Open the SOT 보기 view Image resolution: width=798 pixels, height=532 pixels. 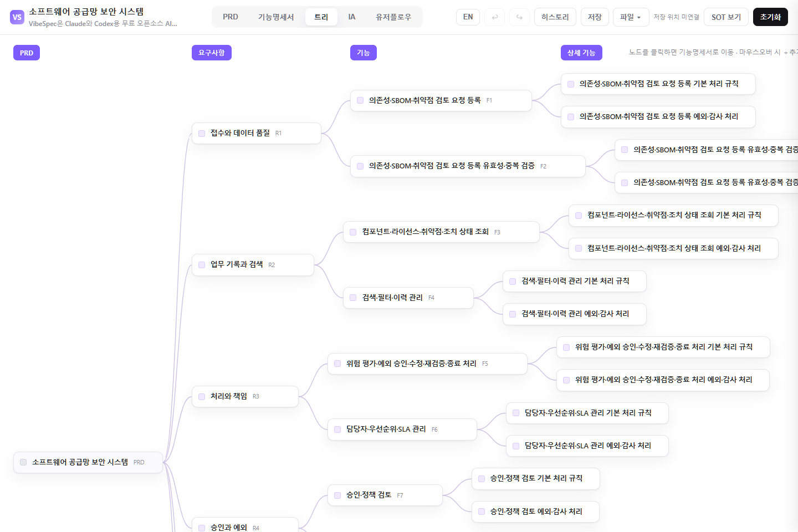pyautogui.click(x=726, y=17)
